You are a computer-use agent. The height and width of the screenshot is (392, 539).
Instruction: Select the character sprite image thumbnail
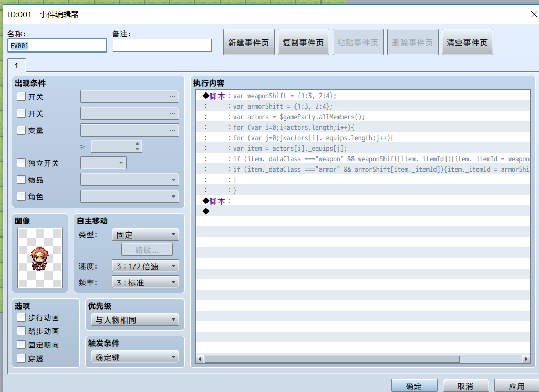tap(40, 258)
